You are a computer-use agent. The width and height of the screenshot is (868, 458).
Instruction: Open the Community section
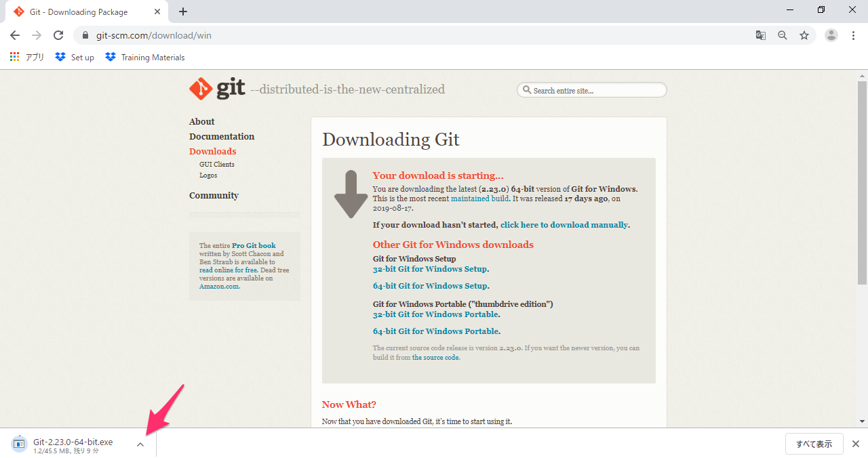[x=214, y=196]
